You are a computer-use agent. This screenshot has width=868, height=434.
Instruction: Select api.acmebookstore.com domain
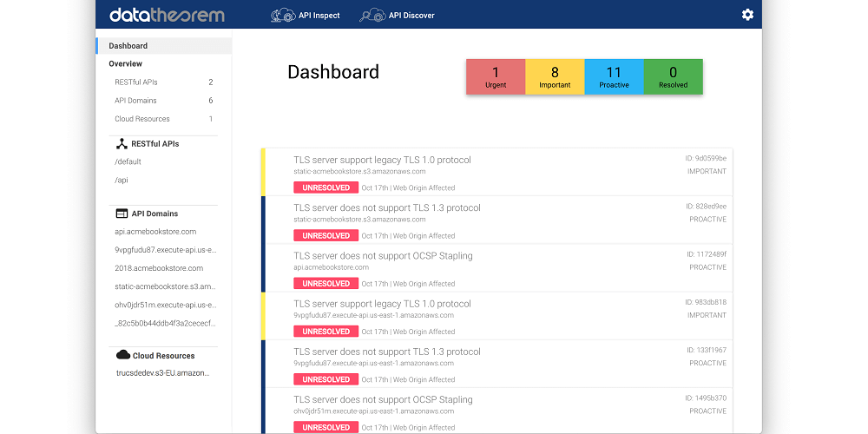[x=155, y=232]
